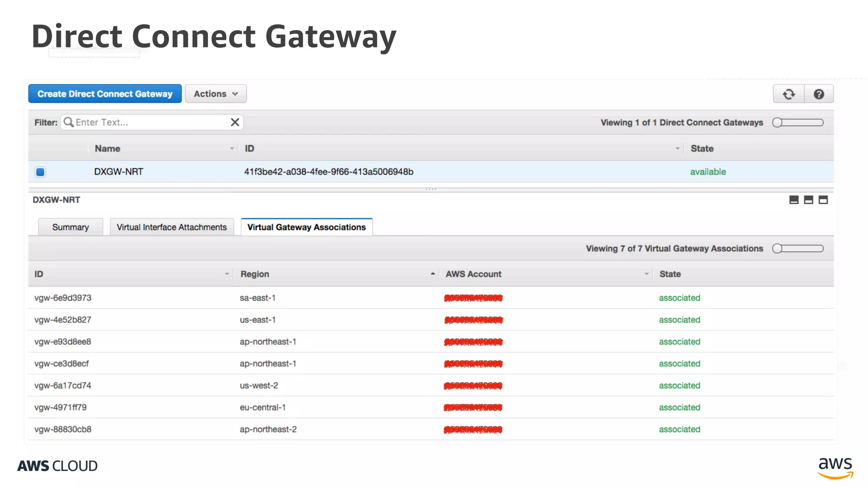Switch to the Summary tab
This screenshot has height=488, width=868.
click(70, 227)
